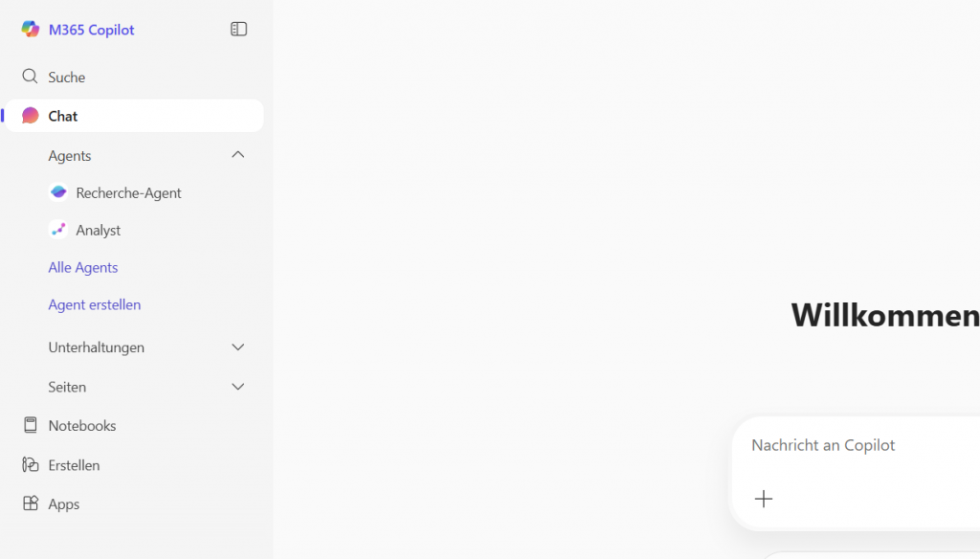Open the Alle Agents link
Viewport: 980px width, 559px height.
coord(83,267)
